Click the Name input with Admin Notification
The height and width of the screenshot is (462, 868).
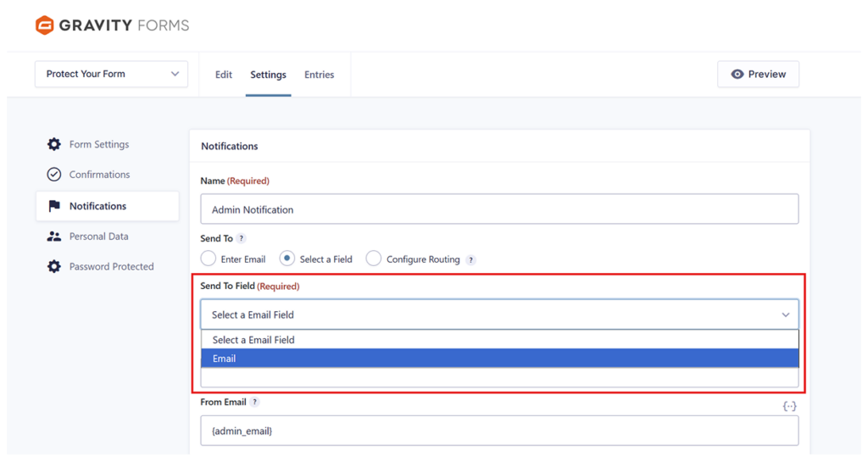499,209
